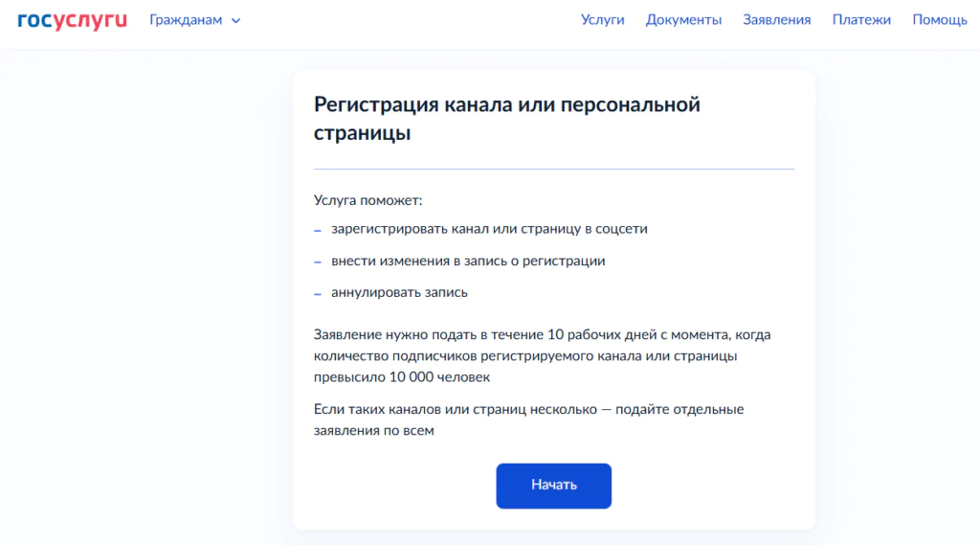Open the Гражданам audience selector label
This screenshot has width=980, height=545.
(186, 20)
